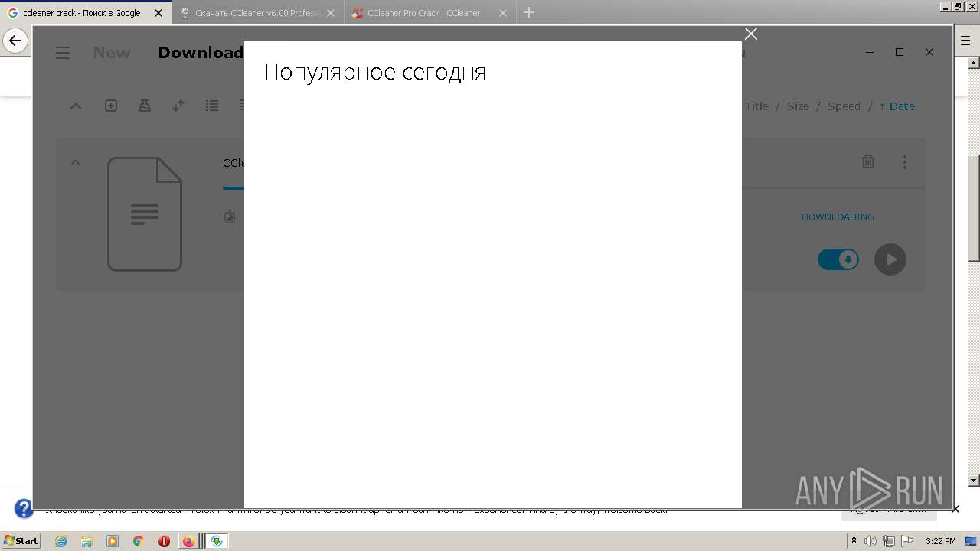Image resolution: width=980 pixels, height=551 pixels.
Task: Close the ccleaner crack Google tab
Action: click(x=158, y=13)
